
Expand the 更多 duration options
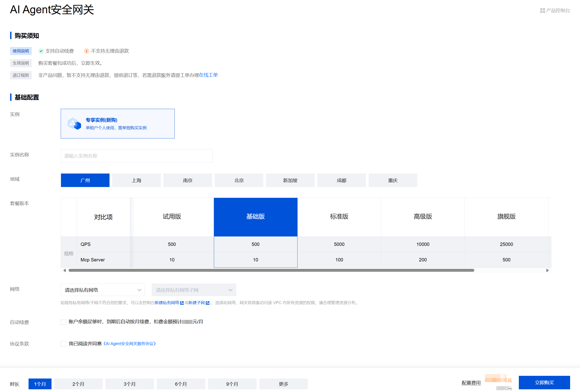coord(283,384)
